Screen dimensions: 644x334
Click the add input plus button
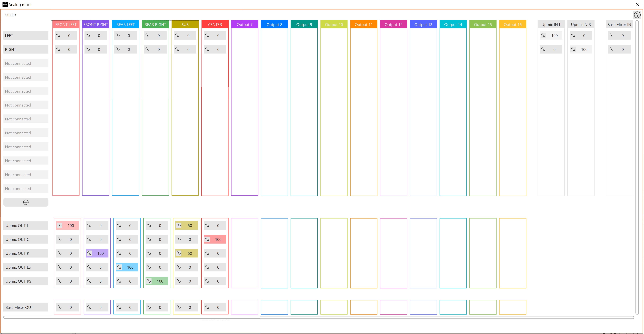[26, 202]
